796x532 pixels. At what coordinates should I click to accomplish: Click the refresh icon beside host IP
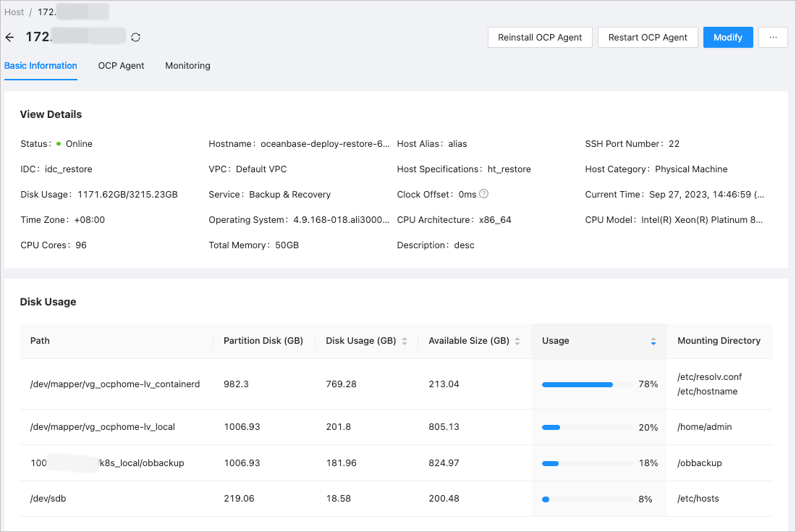coord(135,37)
